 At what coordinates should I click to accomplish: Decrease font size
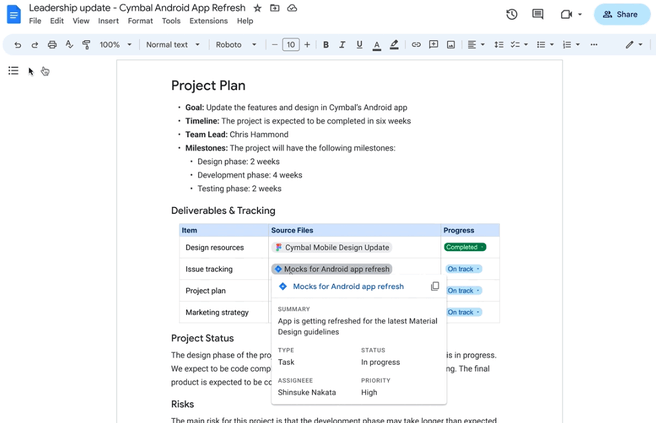pos(274,45)
